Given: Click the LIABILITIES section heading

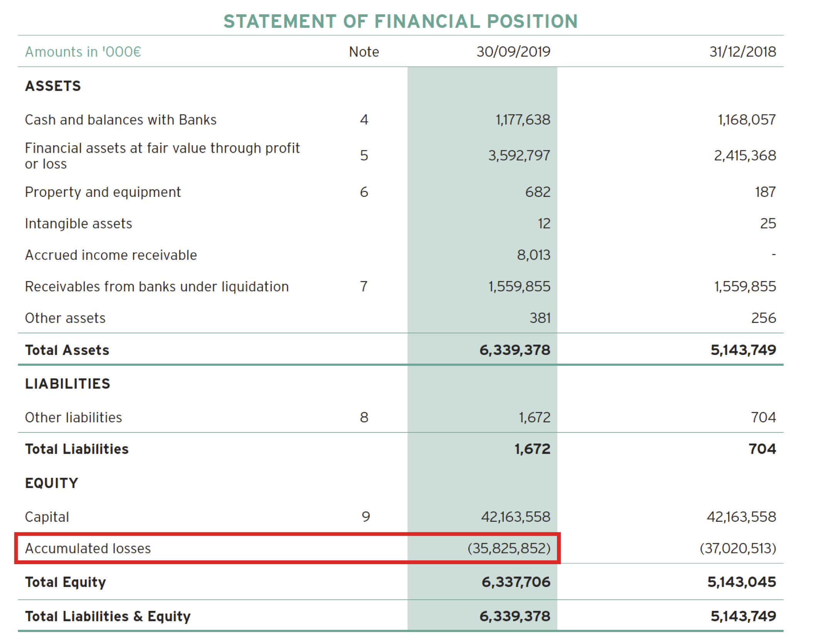Looking at the screenshot, I should 67,384.
